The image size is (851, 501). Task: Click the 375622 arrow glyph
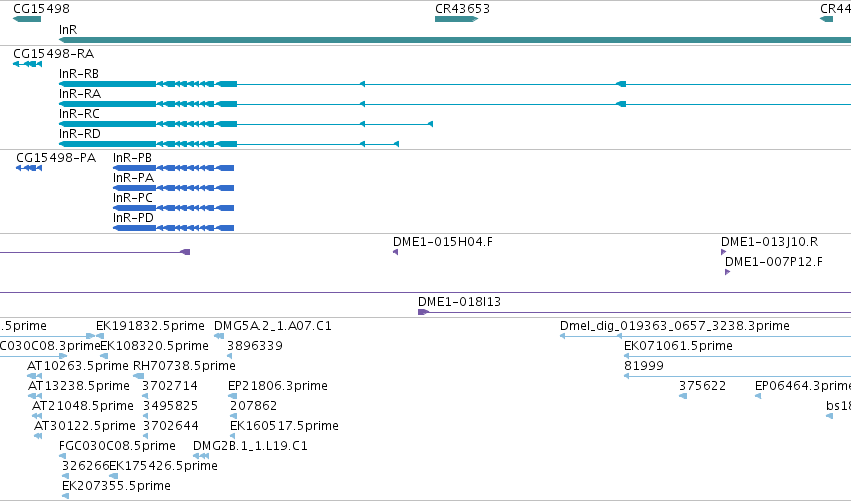pos(683,396)
